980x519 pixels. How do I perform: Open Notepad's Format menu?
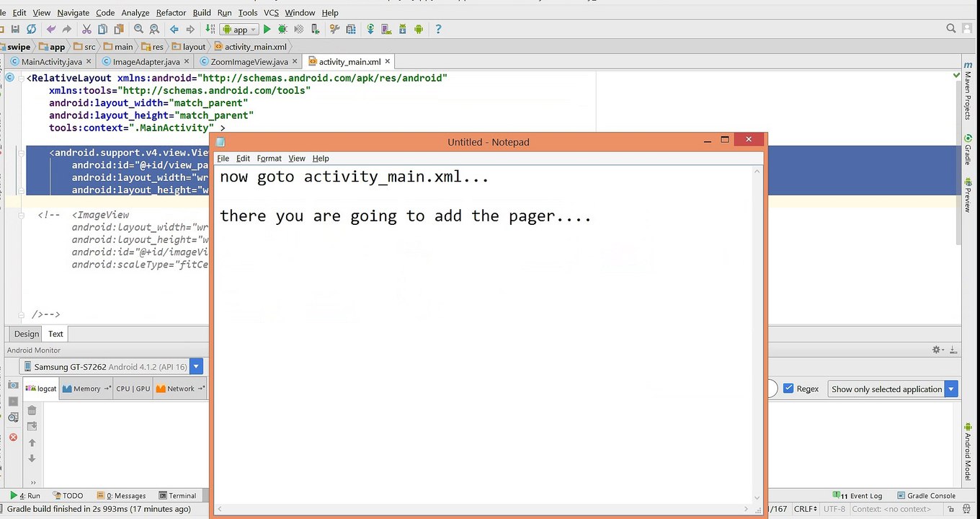point(269,159)
